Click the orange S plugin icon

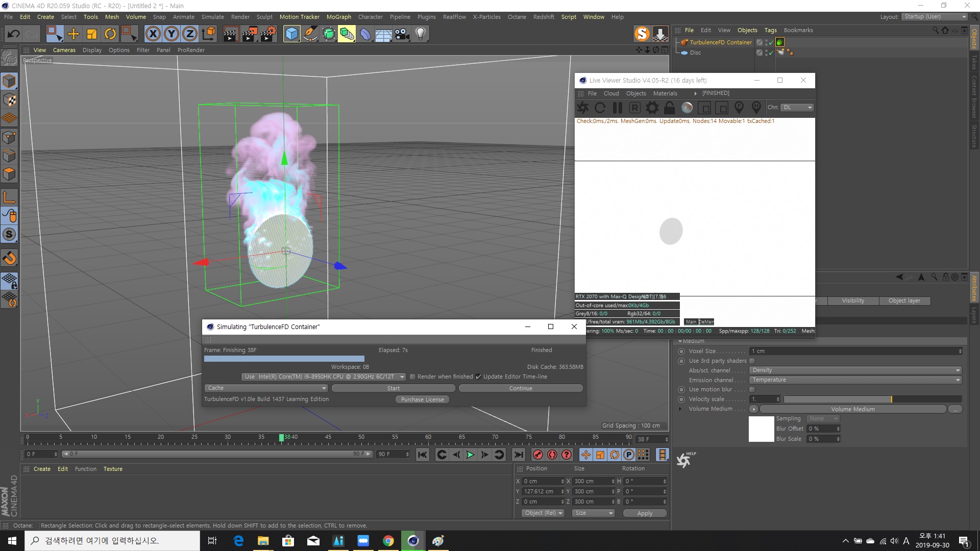(642, 34)
